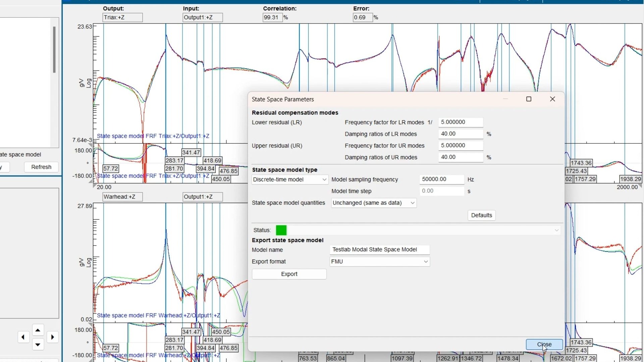
Task: Open the Discrete-time model type dropdown
Action: pos(290,180)
